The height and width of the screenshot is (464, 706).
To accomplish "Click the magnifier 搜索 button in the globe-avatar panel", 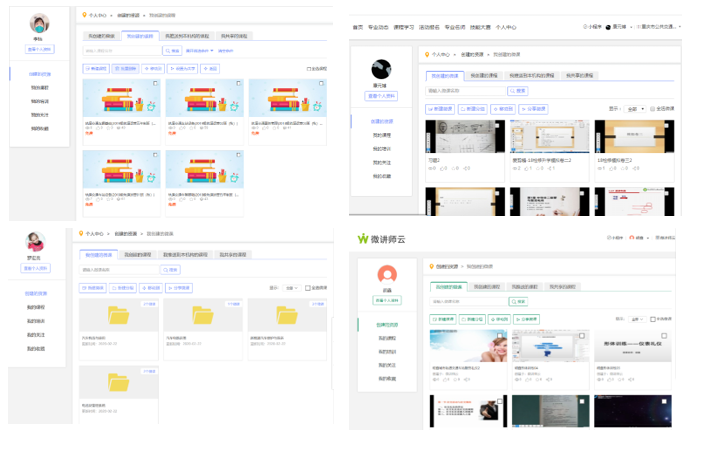I will [517, 91].
